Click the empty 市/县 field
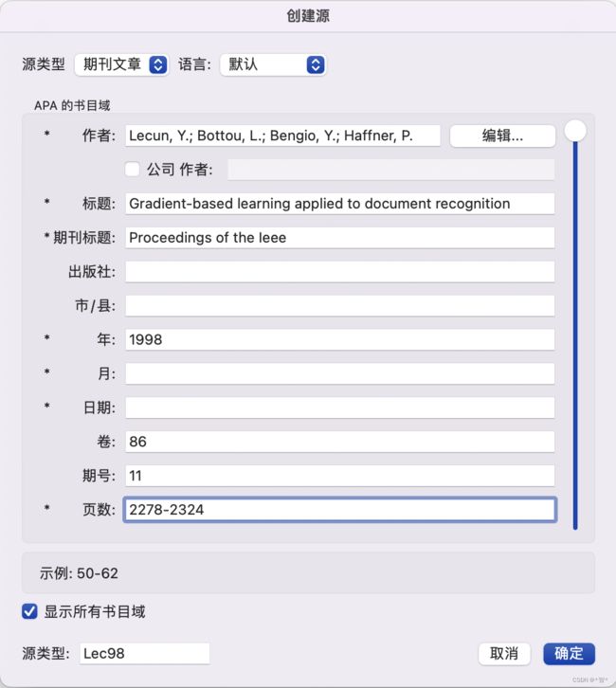The height and width of the screenshot is (688, 616). click(x=340, y=306)
